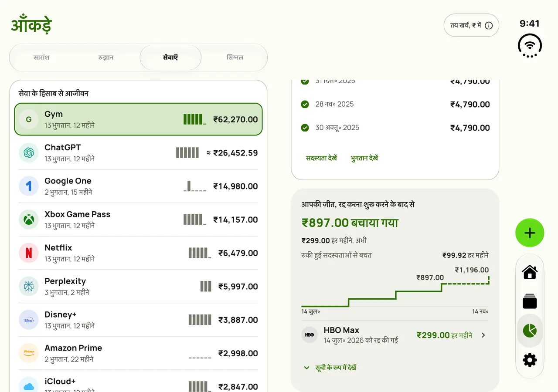
Task: Click the 28 नव॰ 2025 payment date
Action: [334, 104]
